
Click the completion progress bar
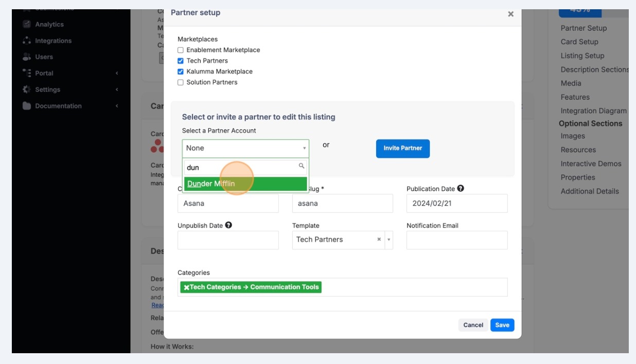point(593,13)
